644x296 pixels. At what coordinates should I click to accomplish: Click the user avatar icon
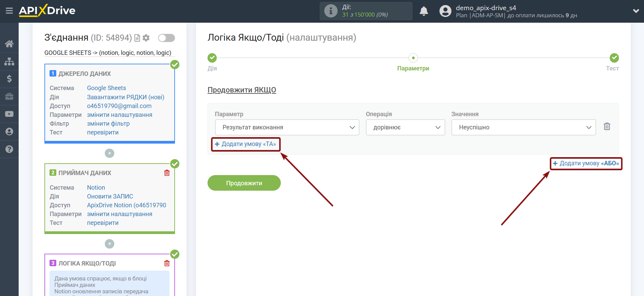click(445, 11)
